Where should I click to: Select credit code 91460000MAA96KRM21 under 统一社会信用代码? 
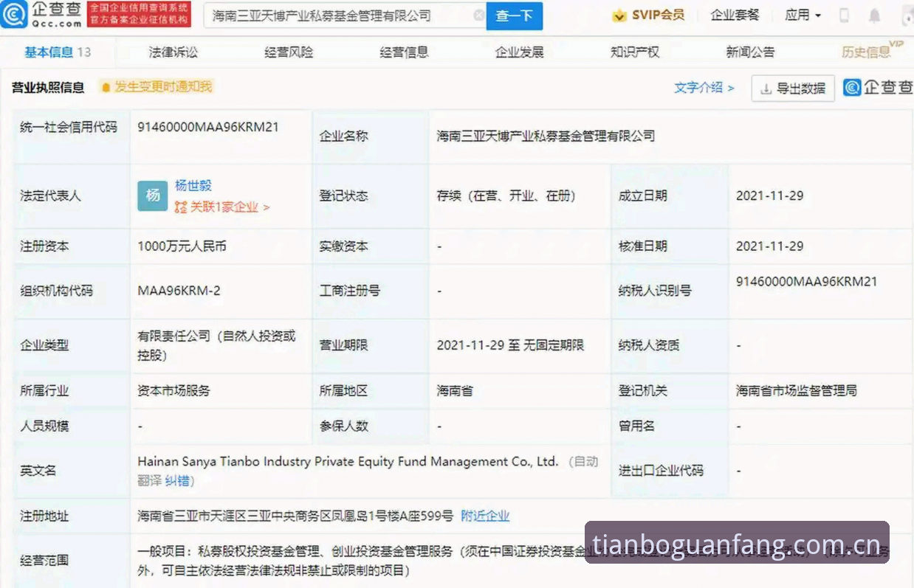tap(208, 127)
